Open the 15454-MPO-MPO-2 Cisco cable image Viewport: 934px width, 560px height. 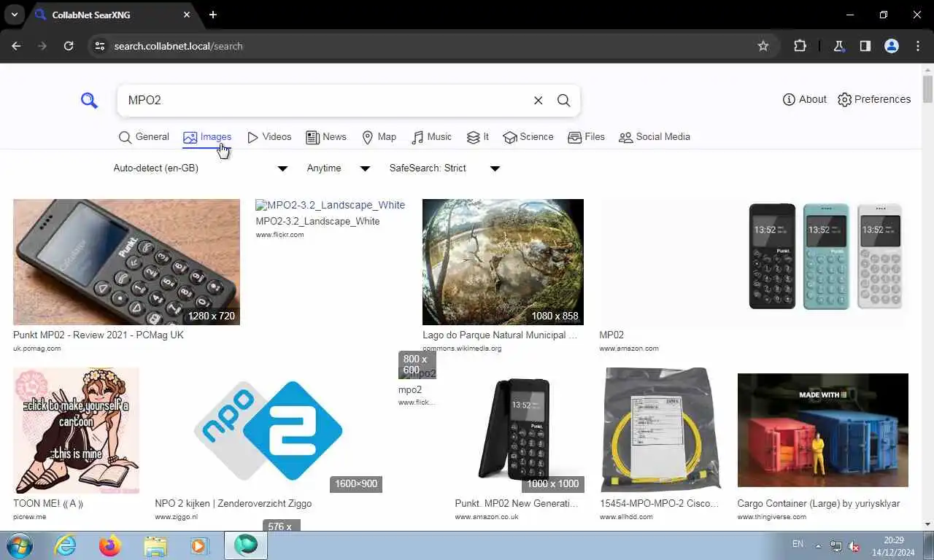pyautogui.click(x=660, y=430)
